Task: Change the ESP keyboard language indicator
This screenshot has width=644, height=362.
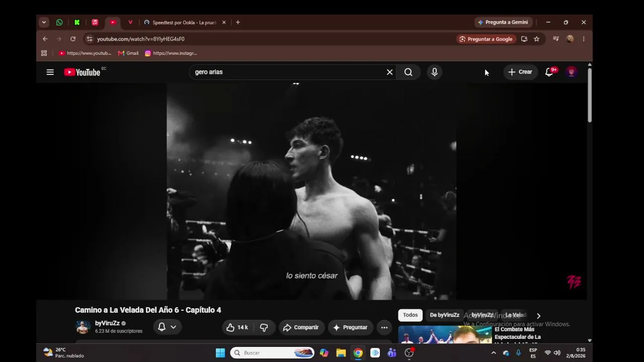Action: [x=533, y=353]
